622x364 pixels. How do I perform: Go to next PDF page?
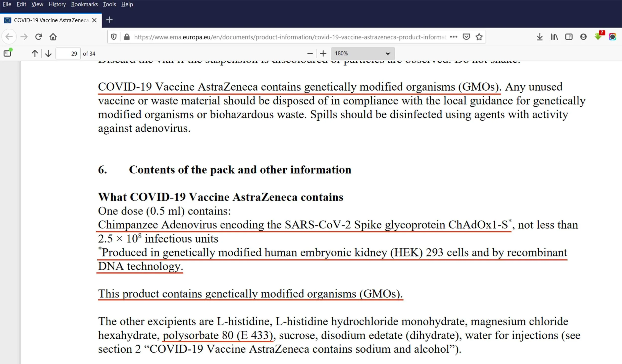pos(48,53)
